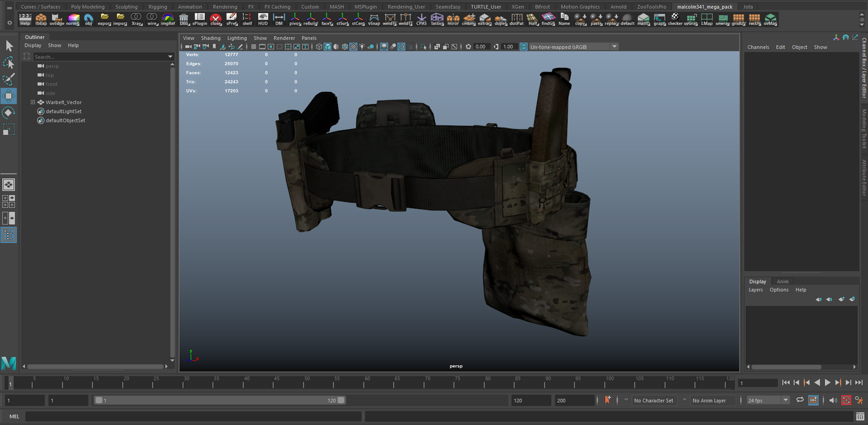Open the viewport Shading menu
Image resolution: width=868 pixels, height=425 pixels.
click(210, 38)
